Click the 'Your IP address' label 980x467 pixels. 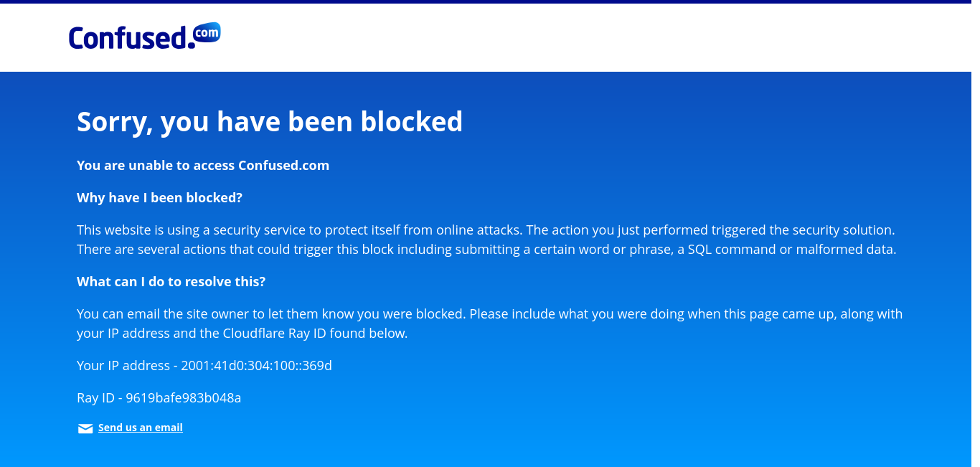tap(123, 366)
